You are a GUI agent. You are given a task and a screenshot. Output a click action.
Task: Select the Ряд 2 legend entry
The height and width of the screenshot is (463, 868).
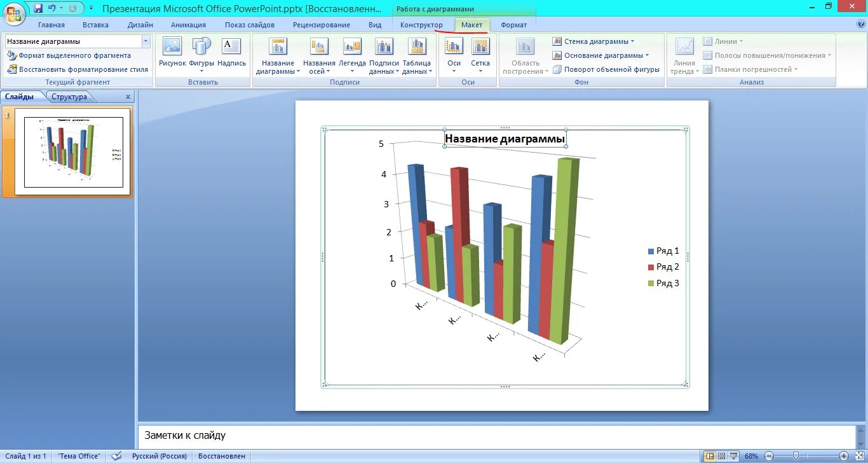pyautogui.click(x=663, y=267)
